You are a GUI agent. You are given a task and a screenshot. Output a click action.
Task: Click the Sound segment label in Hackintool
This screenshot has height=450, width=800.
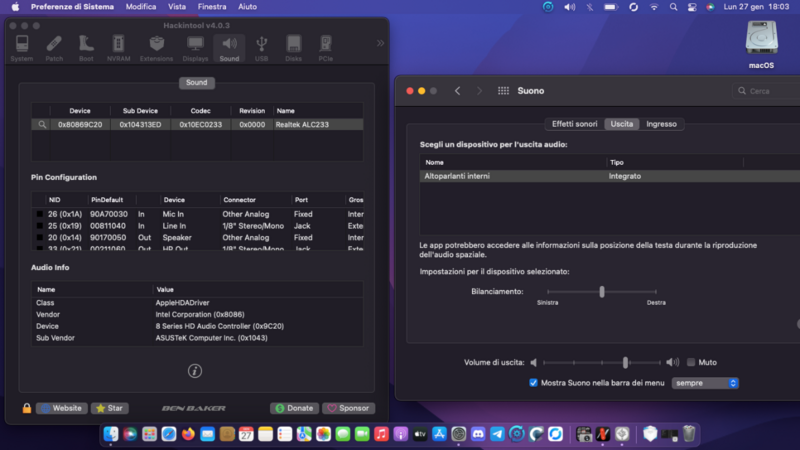(196, 83)
